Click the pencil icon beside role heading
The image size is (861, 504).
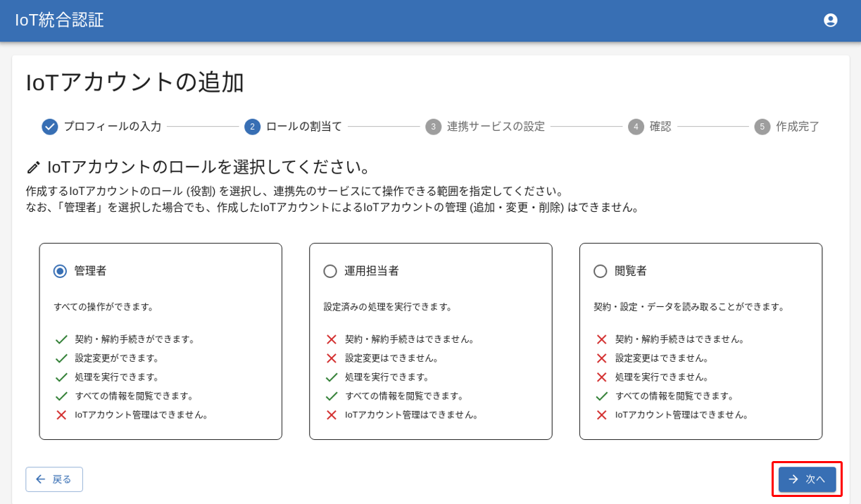[33, 168]
